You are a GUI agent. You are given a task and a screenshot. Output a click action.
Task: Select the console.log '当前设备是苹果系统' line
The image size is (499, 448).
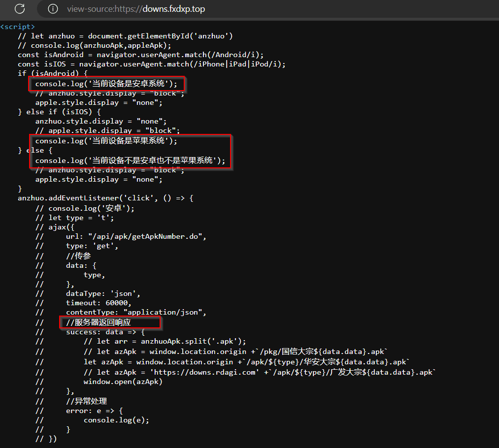[106, 141]
